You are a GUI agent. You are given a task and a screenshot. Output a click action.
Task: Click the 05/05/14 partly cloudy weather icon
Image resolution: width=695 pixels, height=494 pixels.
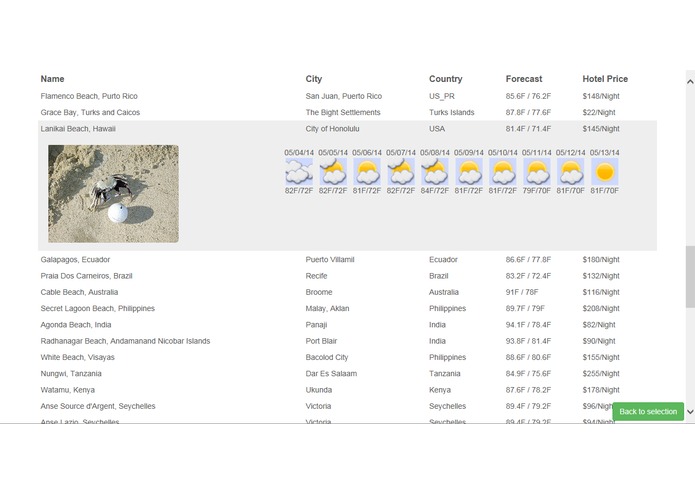(x=333, y=172)
